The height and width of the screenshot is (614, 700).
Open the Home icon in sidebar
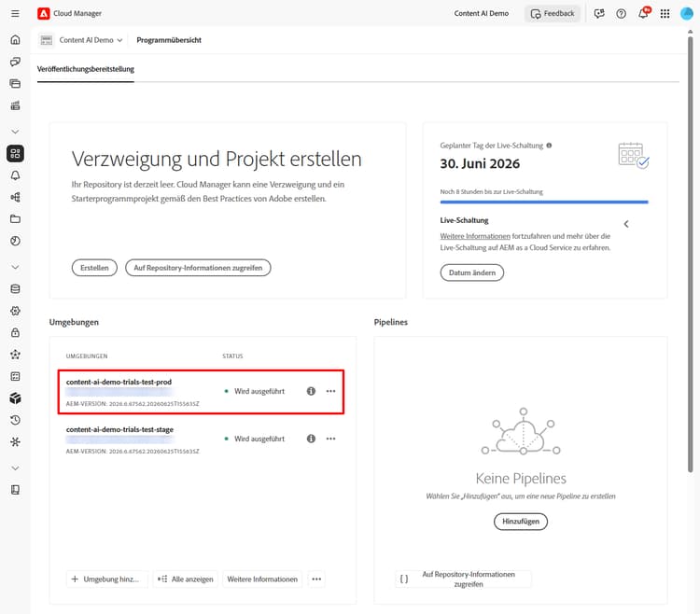coord(15,40)
